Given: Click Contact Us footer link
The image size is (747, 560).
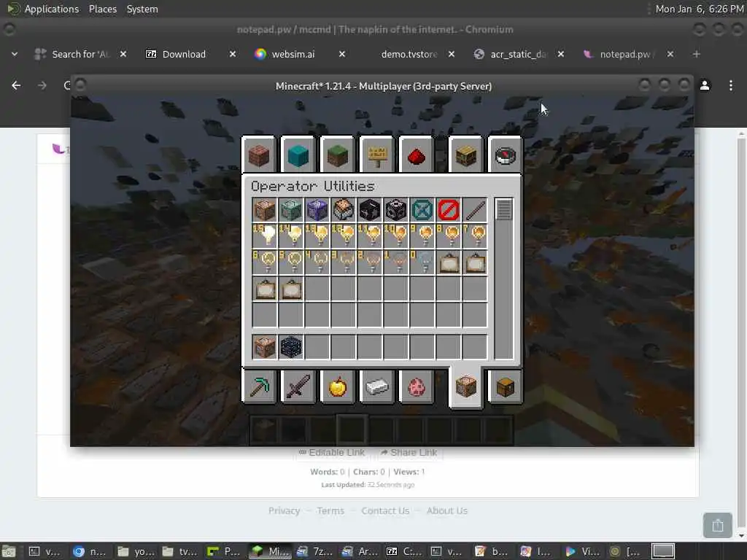Looking at the screenshot, I should pos(385,510).
